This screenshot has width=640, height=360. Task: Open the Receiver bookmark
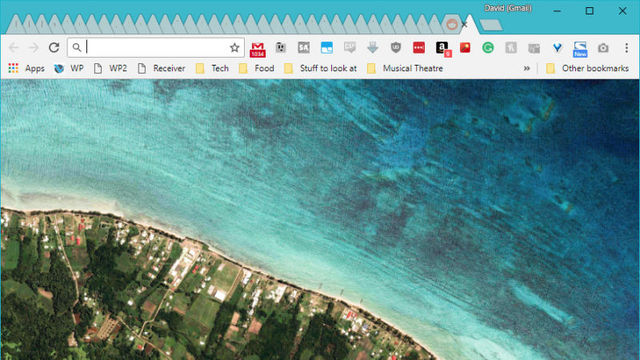161,68
